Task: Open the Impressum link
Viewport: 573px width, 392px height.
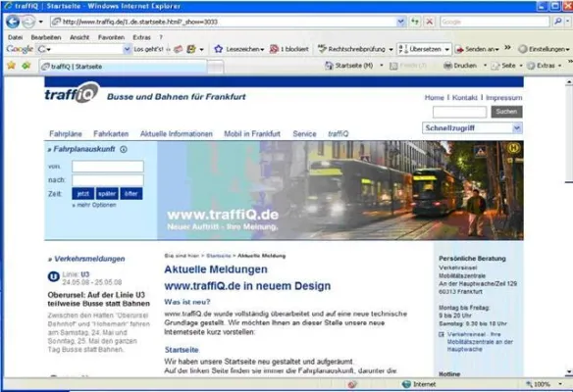Action: tap(503, 97)
